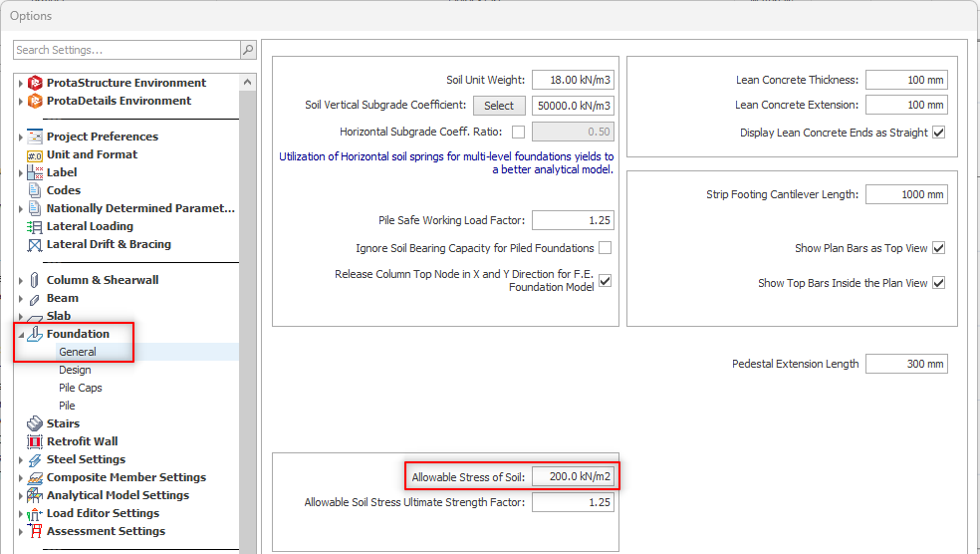Click the Unit and Format icon

(x=36, y=154)
